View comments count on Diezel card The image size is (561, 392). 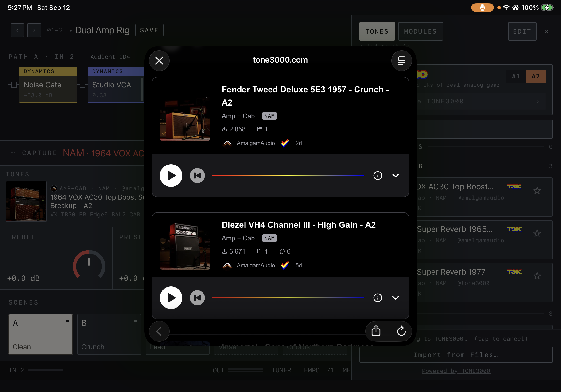(x=285, y=251)
